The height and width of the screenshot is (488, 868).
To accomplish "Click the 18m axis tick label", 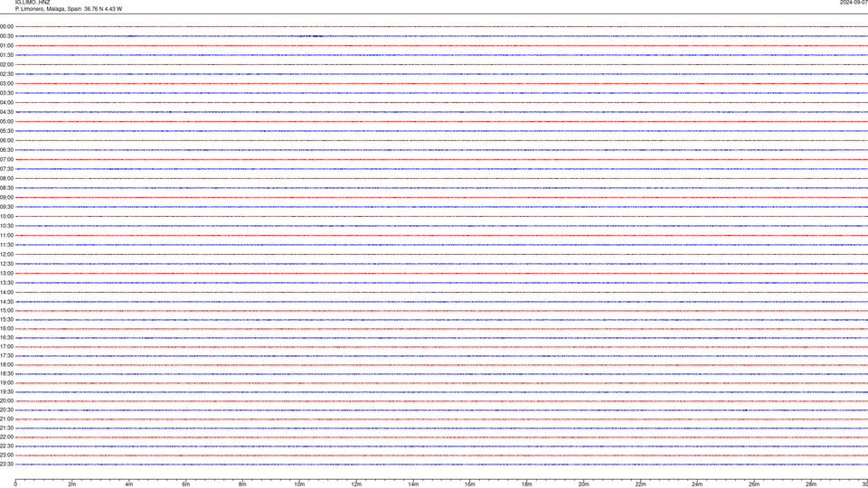I will (x=527, y=484).
